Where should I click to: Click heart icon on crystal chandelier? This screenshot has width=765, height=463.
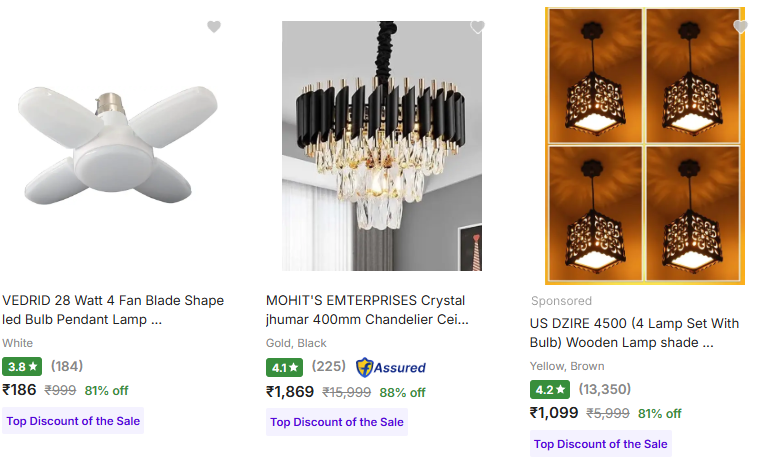click(477, 27)
